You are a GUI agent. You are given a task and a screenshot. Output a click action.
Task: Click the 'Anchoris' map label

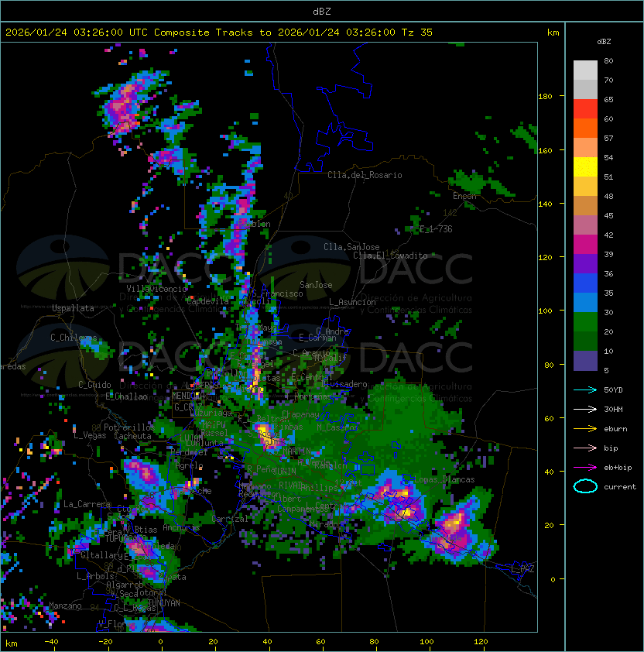pyautogui.click(x=181, y=527)
